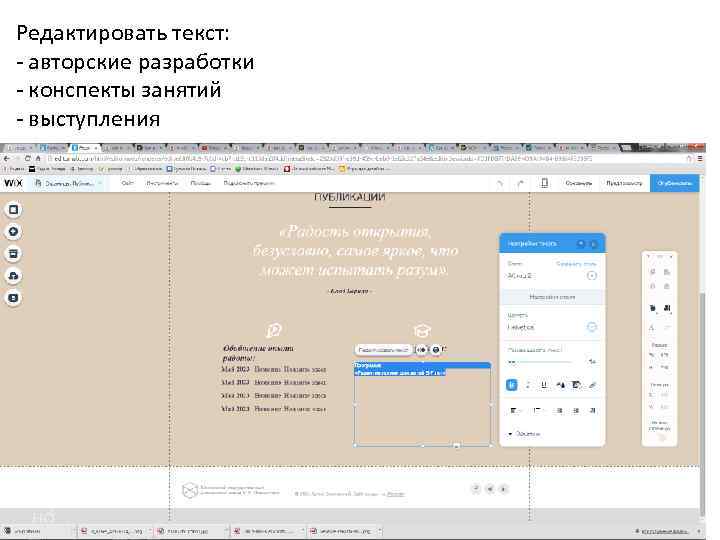
Task: Click the font size value field
Action: tap(592, 362)
